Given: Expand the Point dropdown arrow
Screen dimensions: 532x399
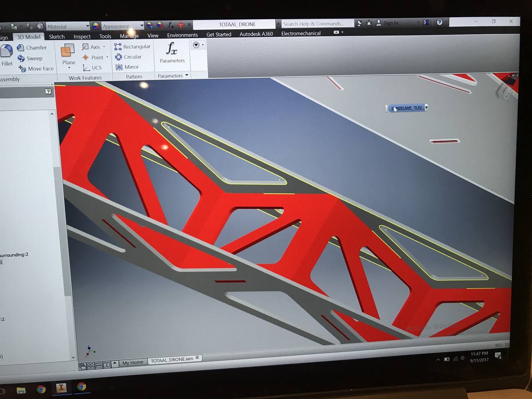Looking at the screenshot, I should [x=107, y=57].
